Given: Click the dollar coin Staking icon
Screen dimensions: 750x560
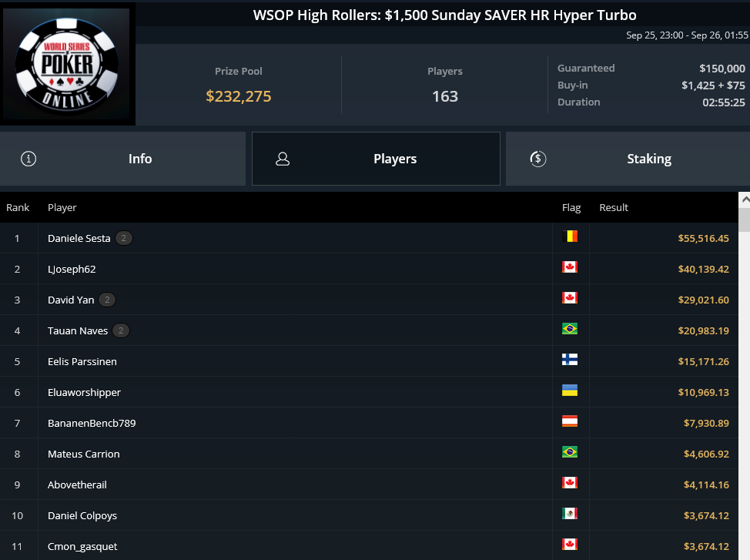Looking at the screenshot, I should coord(538,159).
